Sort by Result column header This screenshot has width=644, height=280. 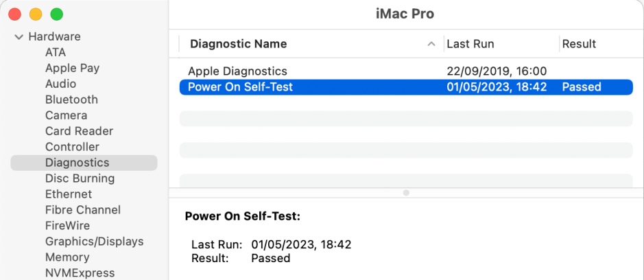(579, 44)
